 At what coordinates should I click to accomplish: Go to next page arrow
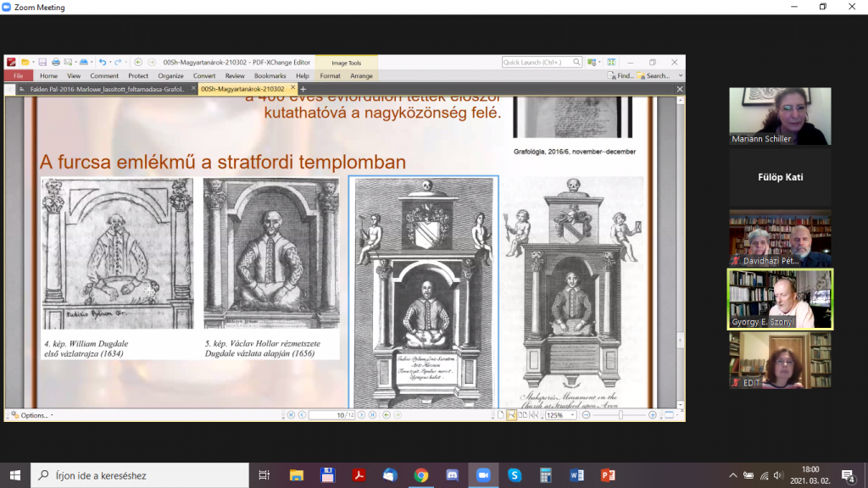click(361, 415)
